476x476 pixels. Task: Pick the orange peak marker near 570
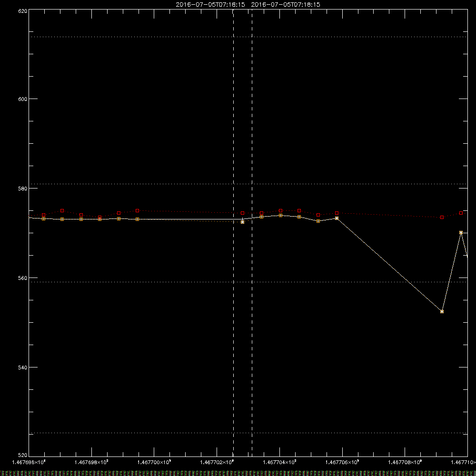click(461, 233)
